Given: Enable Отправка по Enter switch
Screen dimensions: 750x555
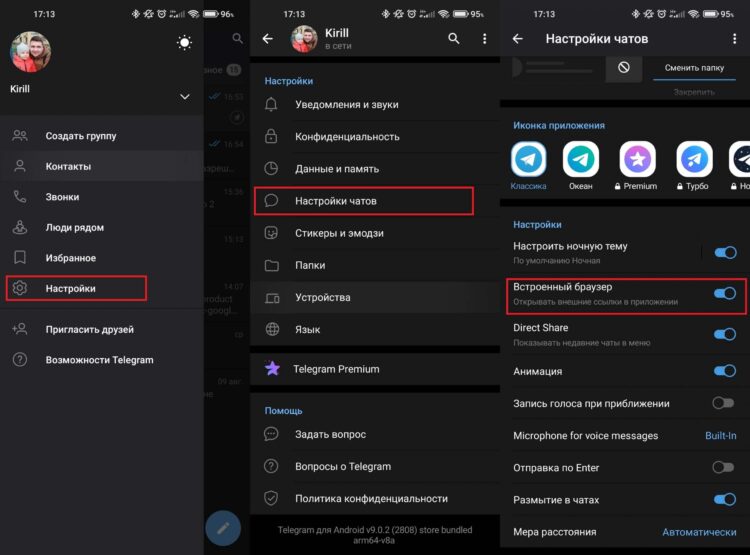Looking at the screenshot, I should coord(724,467).
